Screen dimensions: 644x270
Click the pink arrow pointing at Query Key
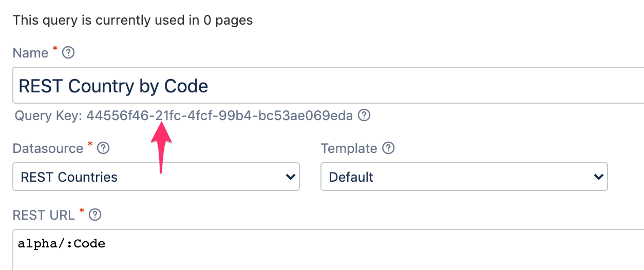(x=162, y=146)
